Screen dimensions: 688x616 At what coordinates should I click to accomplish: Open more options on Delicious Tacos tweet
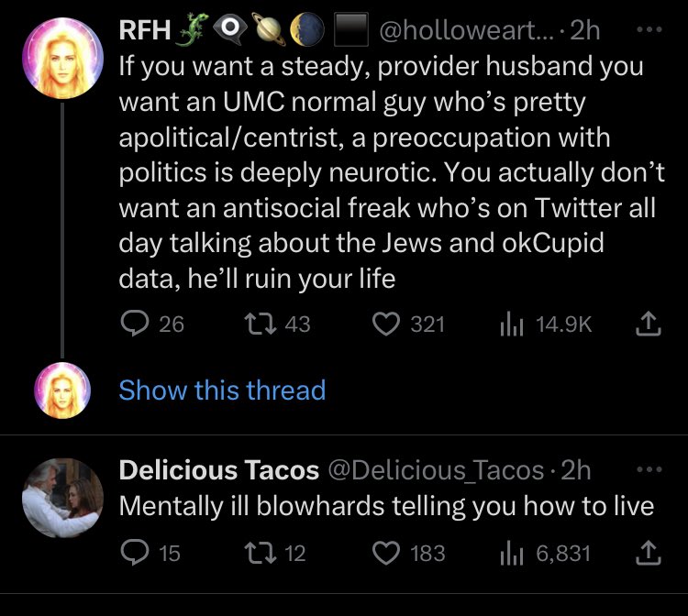pos(649,469)
